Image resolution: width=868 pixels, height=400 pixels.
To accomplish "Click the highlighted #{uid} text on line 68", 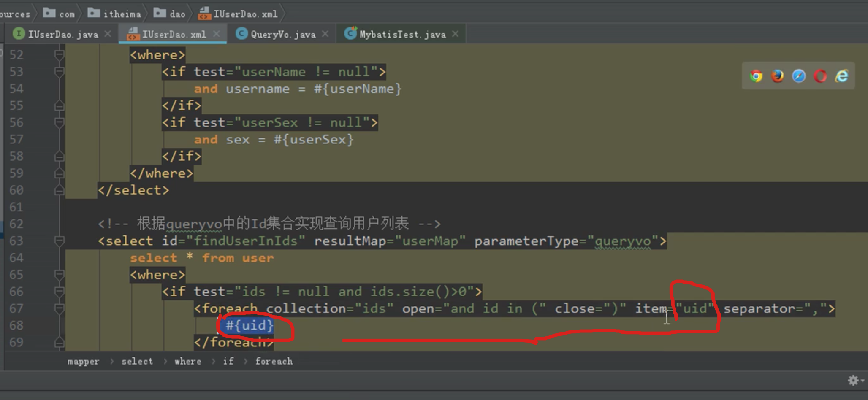I will click(249, 325).
